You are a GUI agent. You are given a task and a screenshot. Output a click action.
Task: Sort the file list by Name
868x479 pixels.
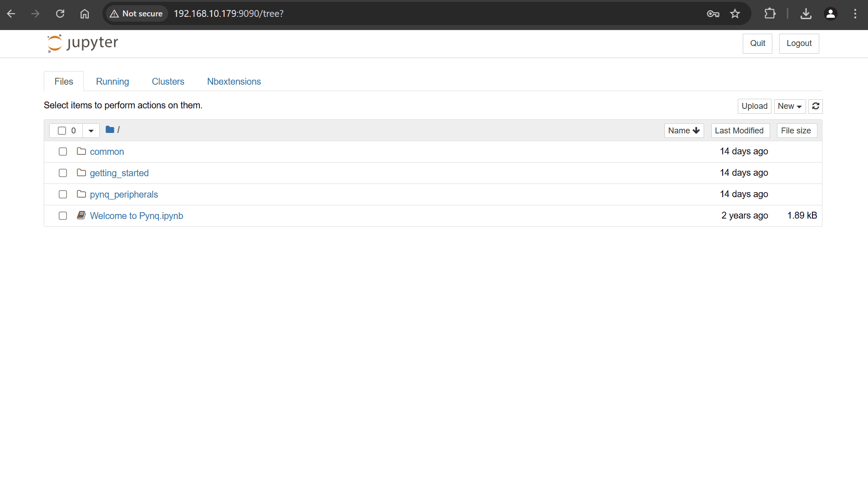coord(684,131)
